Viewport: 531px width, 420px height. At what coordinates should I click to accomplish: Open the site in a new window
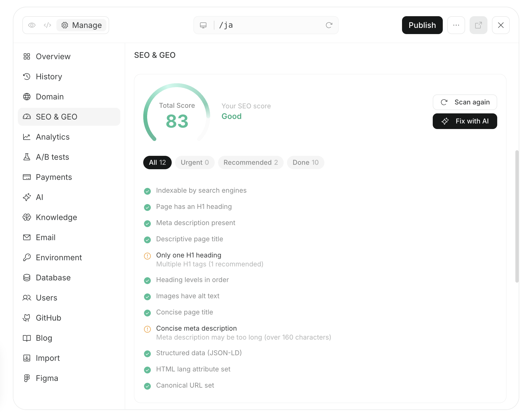click(479, 25)
